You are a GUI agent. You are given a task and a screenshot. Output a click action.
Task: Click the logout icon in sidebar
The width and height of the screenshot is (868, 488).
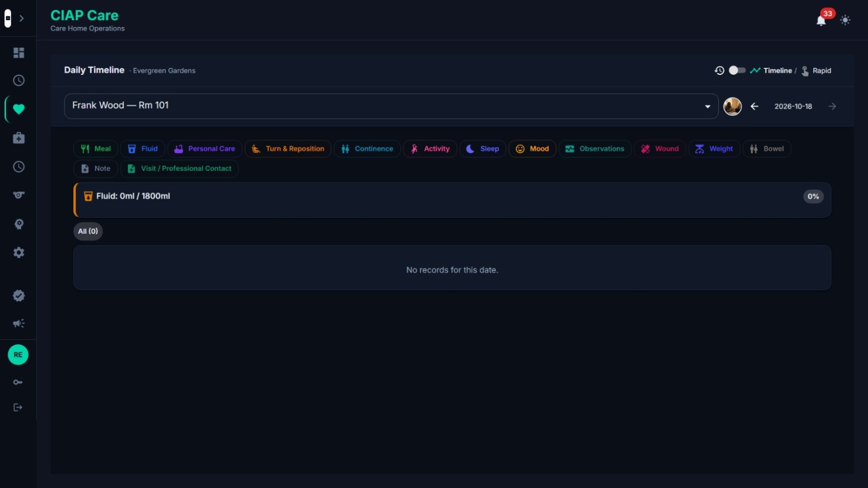point(18,407)
